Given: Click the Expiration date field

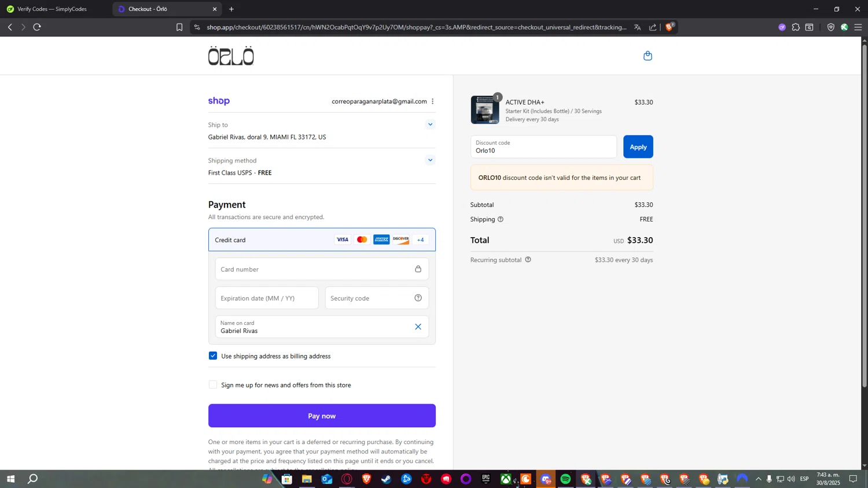Looking at the screenshot, I should click(x=267, y=298).
